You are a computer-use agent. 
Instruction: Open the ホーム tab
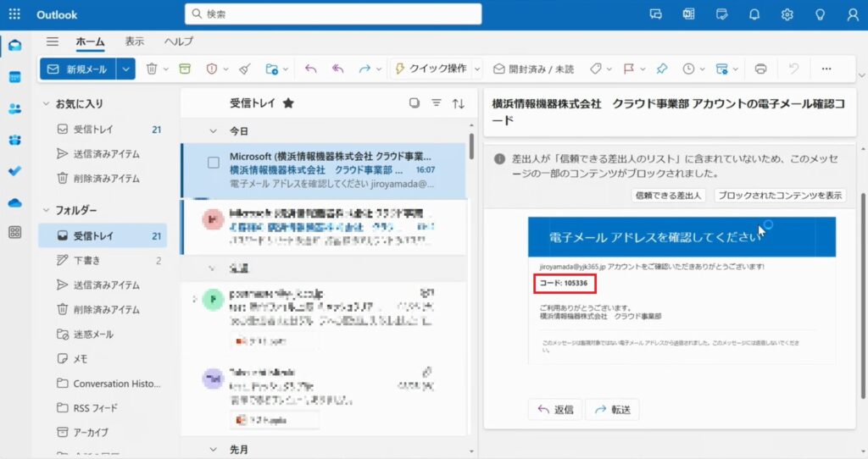click(90, 41)
